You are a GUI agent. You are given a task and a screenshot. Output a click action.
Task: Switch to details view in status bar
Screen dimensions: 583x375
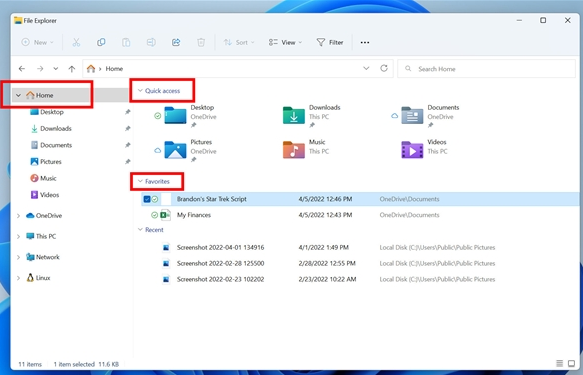pyautogui.click(x=559, y=363)
